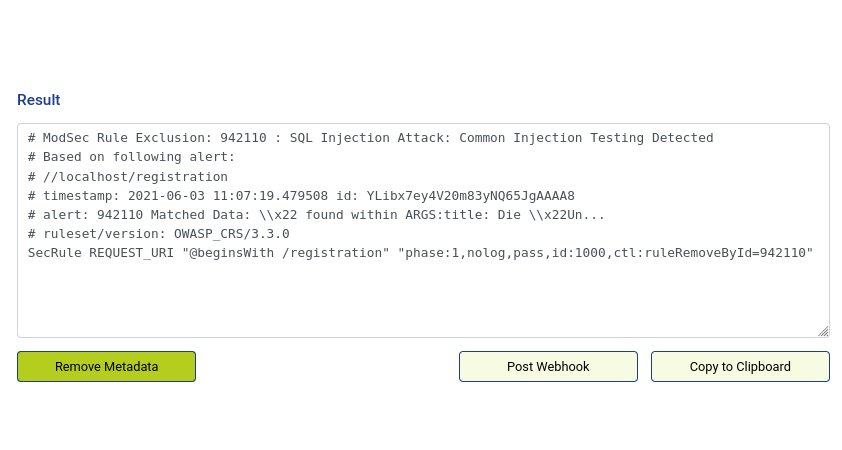Copy the result with Copy to Clipboard

[x=740, y=367]
